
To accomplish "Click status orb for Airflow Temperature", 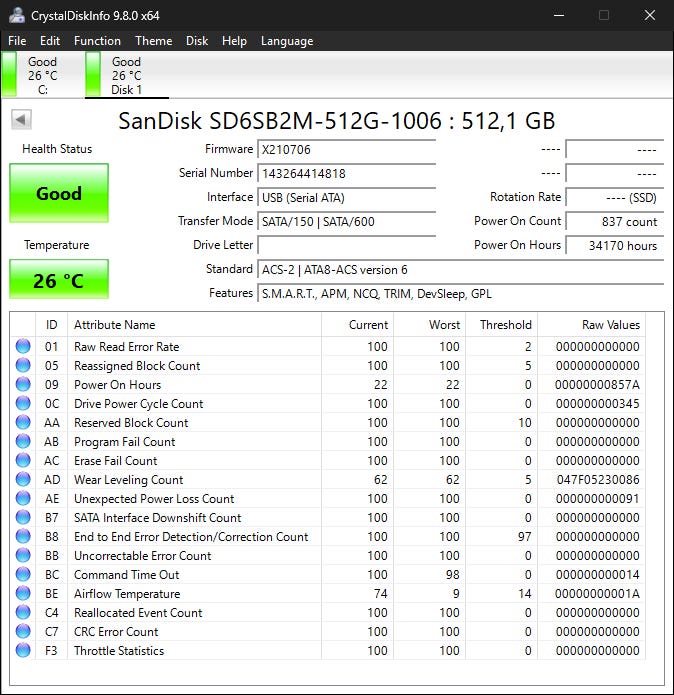I will pyautogui.click(x=23, y=593).
